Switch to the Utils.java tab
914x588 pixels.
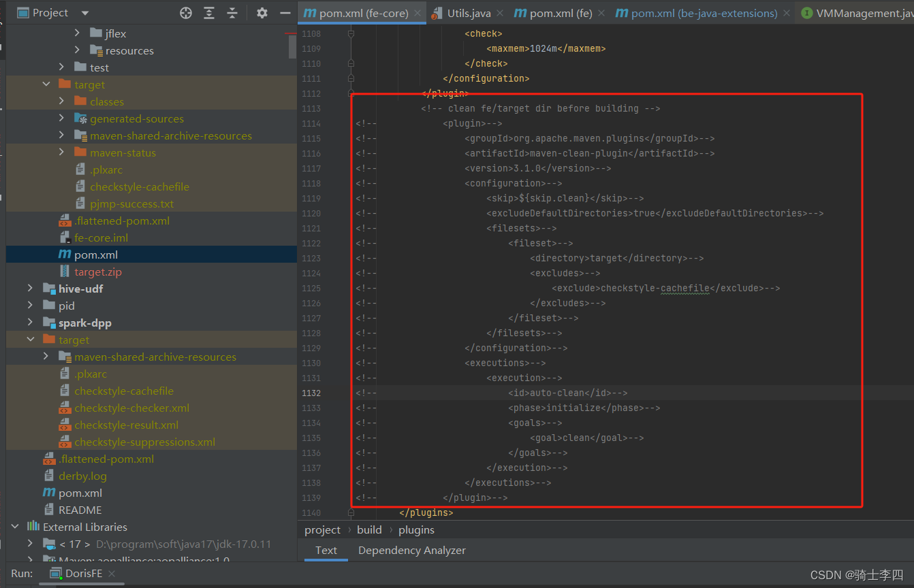(470, 13)
